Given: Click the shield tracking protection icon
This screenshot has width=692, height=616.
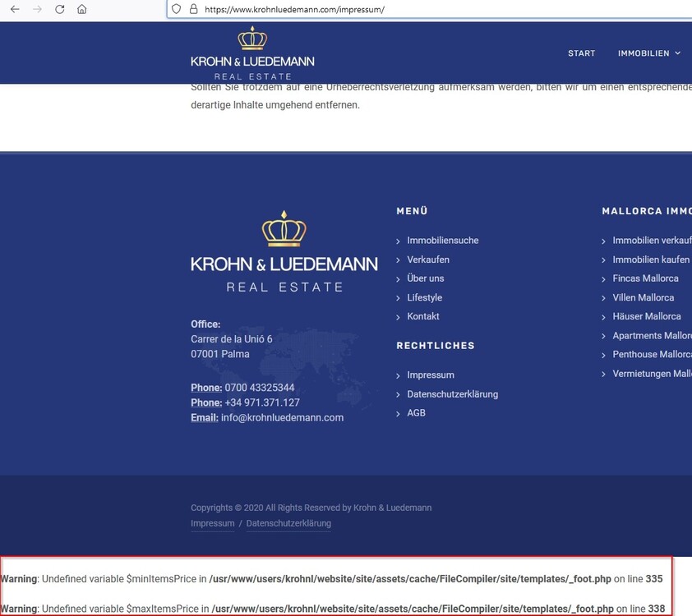Looking at the screenshot, I should [177, 10].
